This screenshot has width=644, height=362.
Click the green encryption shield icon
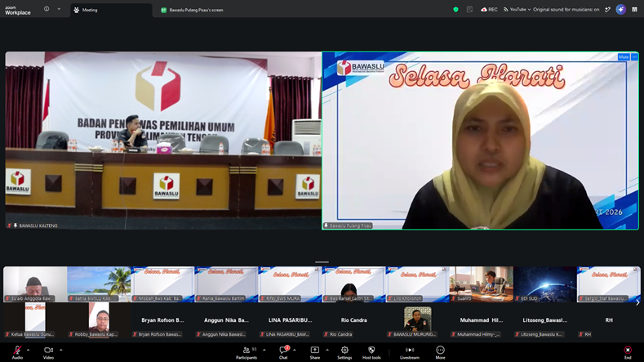(x=456, y=10)
